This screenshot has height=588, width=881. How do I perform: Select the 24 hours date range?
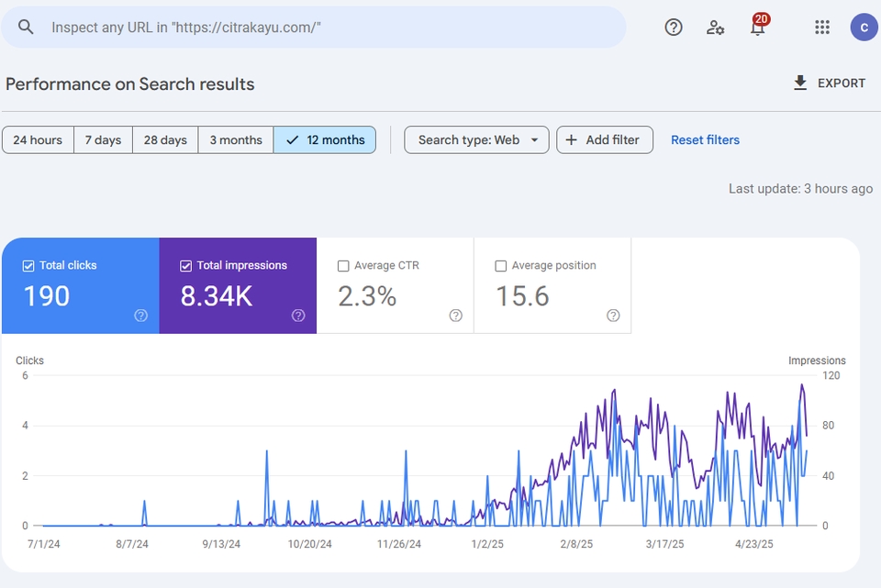coord(38,140)
